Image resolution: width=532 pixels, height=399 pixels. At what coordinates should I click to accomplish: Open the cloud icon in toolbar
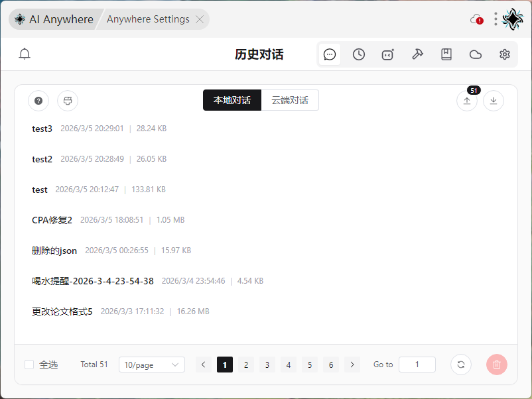tap(476, 54)
